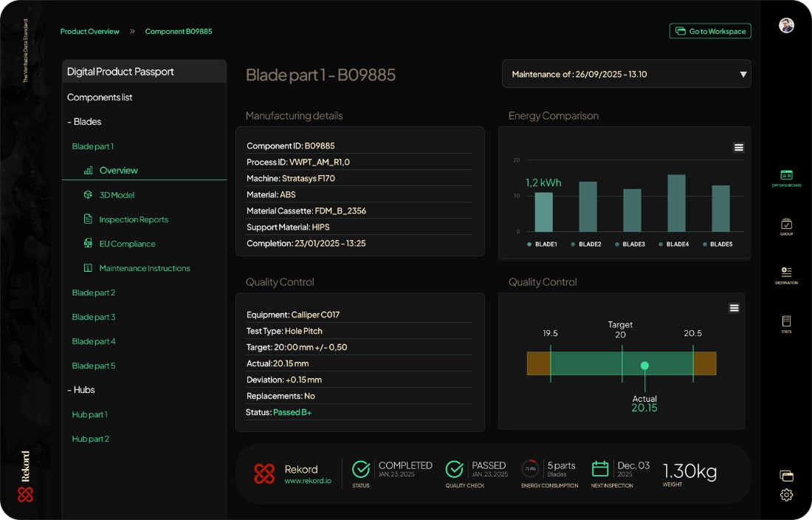Click the Inspection Reports document icon
The width and height of the screenshot is (812, 520).
[x=88, y=219]
